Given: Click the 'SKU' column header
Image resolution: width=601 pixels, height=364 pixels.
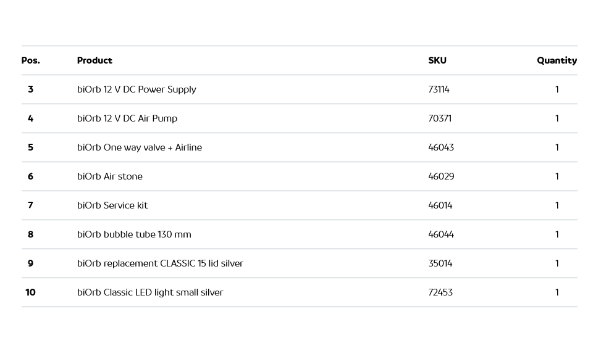Looking at the screenshot, I should tap(437, 60).
